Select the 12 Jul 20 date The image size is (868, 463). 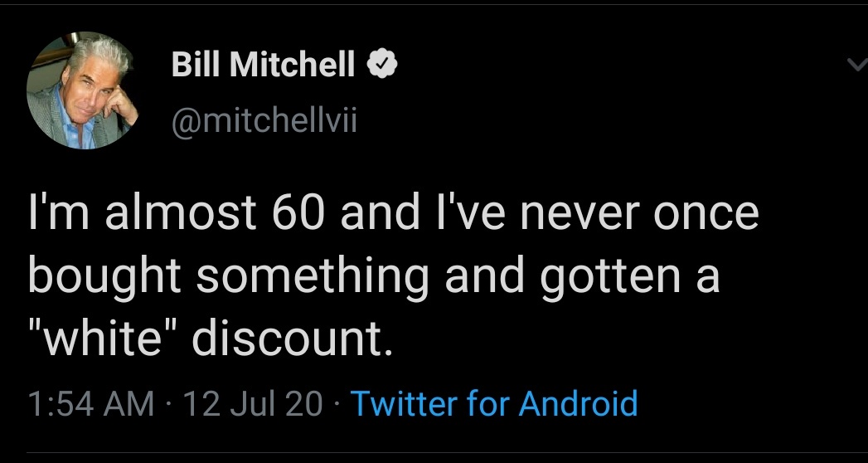(253, 403)
